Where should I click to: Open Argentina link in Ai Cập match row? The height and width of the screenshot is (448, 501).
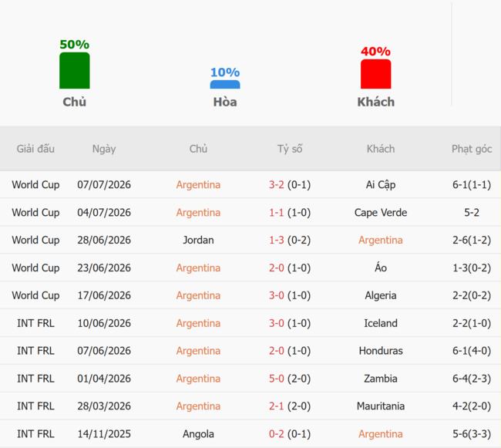198,185
